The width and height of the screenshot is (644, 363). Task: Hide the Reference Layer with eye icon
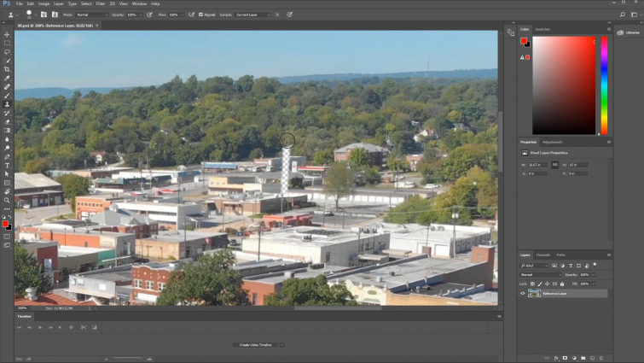[x=523, y=293]
